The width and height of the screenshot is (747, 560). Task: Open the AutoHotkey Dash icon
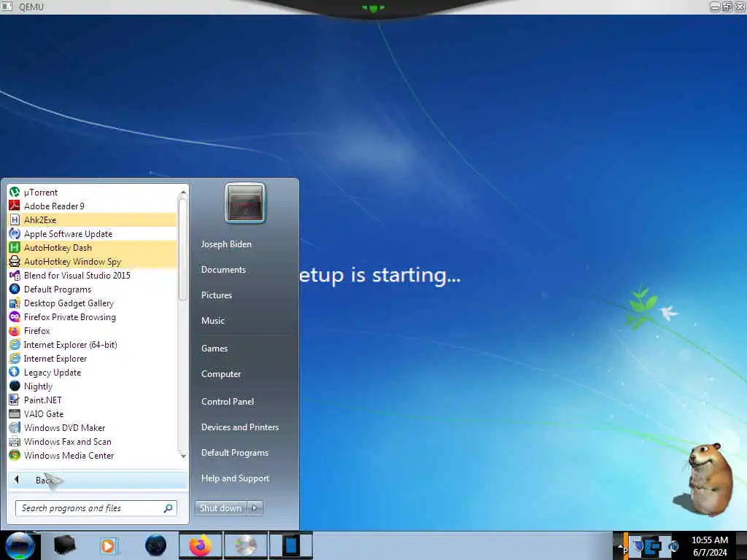pos(15,248)
